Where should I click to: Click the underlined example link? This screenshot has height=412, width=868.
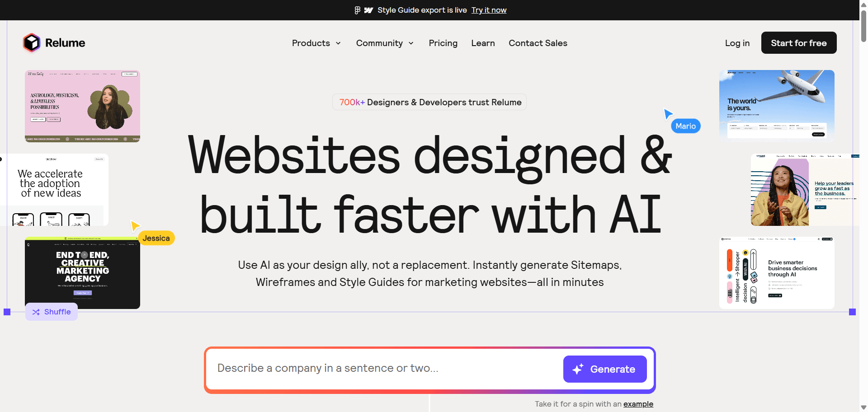tap(638, 404)
